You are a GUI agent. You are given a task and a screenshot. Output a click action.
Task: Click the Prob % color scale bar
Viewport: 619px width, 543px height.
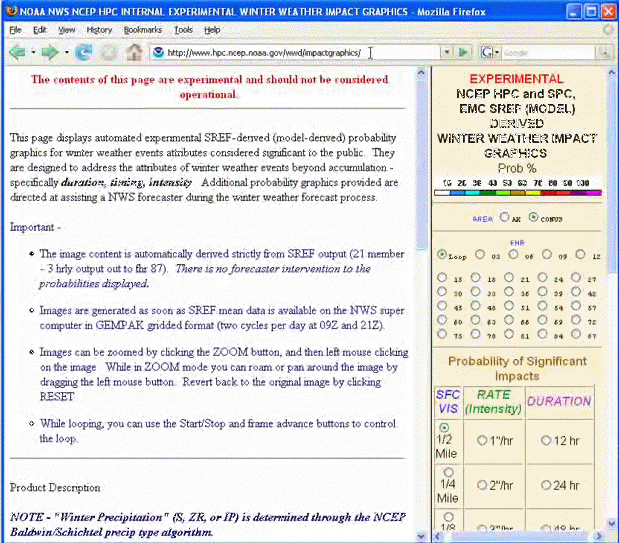tap(518, 193)
